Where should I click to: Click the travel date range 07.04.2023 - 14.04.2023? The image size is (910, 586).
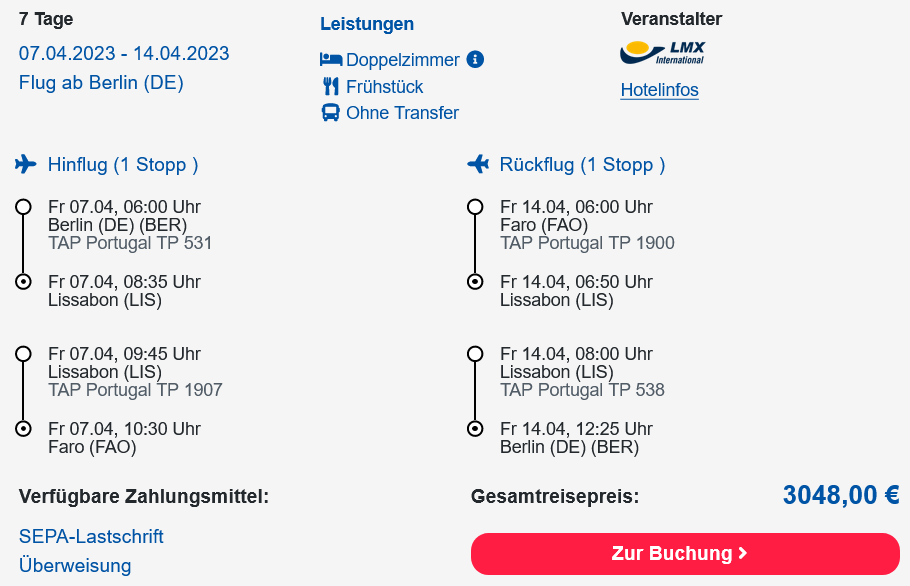click(124, 53)
